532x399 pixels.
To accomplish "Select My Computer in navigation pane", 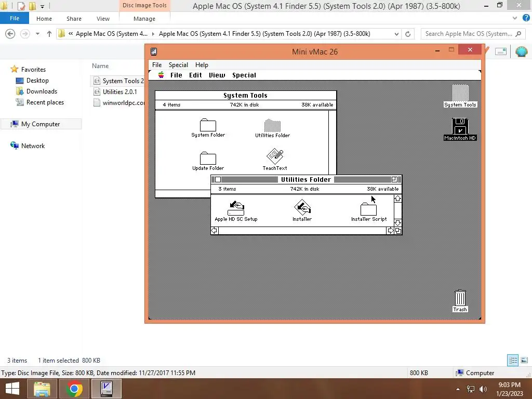I will 41,124.
